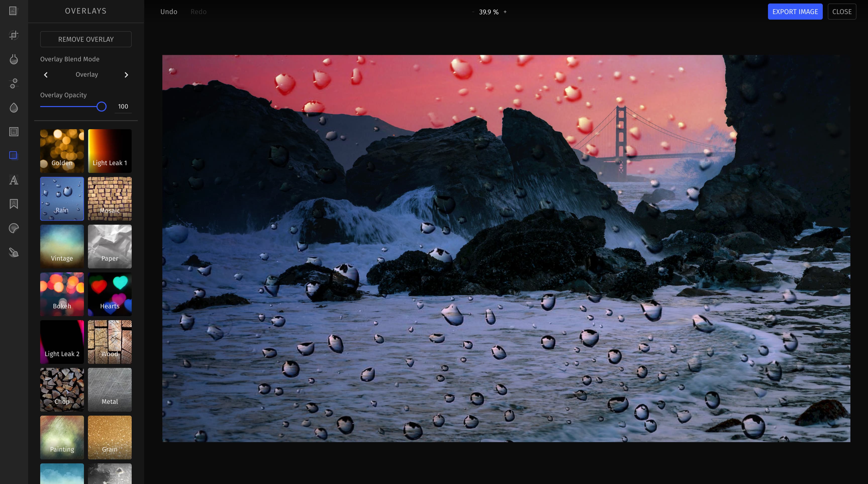Select the Transform crop tool
Screen dimensions: 868x484
(x=14, y=35)
